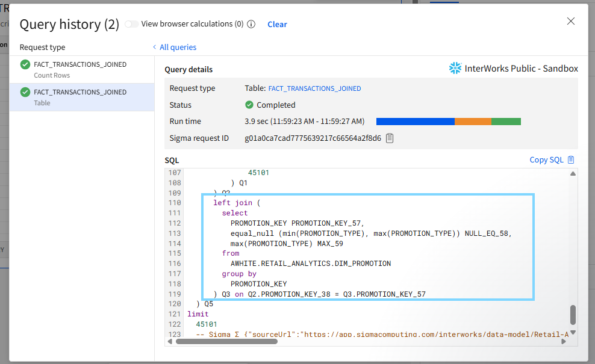The height and width of the screenshot is (364, 595).
Task: Select FACT_TRANSACTIONS_JOINED Count Rows query
Action: (81, 69)
